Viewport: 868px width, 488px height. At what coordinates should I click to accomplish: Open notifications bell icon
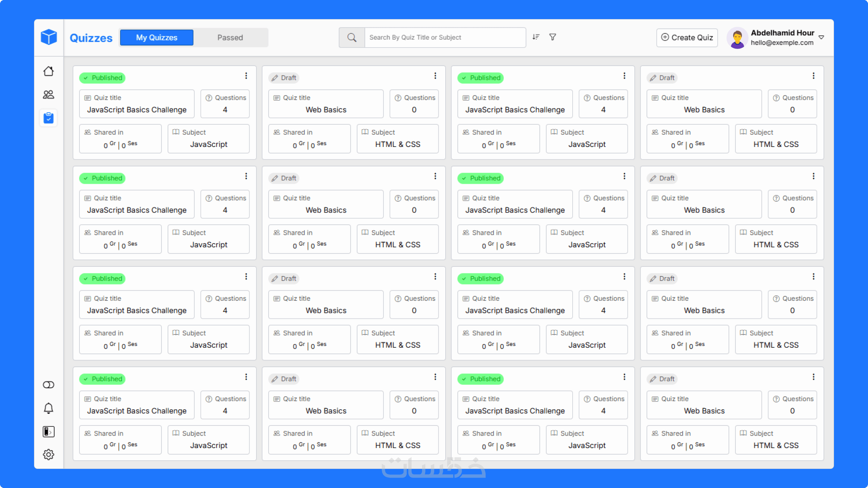pos(49,408)
